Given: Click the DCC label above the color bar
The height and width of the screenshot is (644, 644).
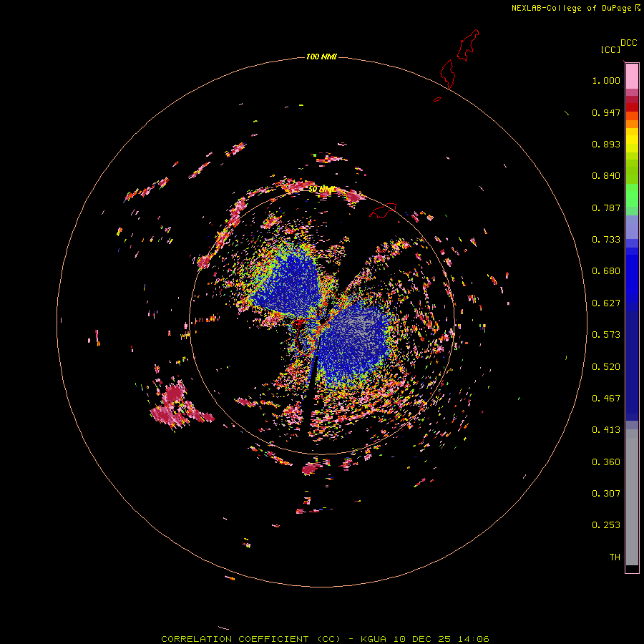Looking at the screenshot, I should coord(628,43).
